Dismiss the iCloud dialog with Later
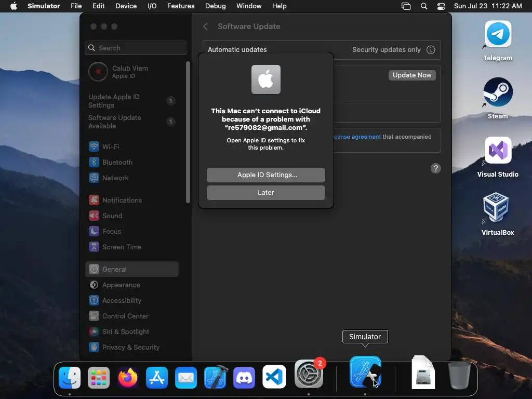The height and width of the screenshot is (399, 532). [265, 192]
